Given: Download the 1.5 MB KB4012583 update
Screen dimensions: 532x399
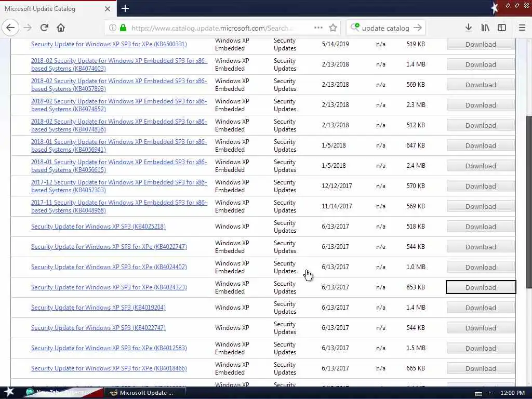Looking at the screenshot, I should coord(481,349).
